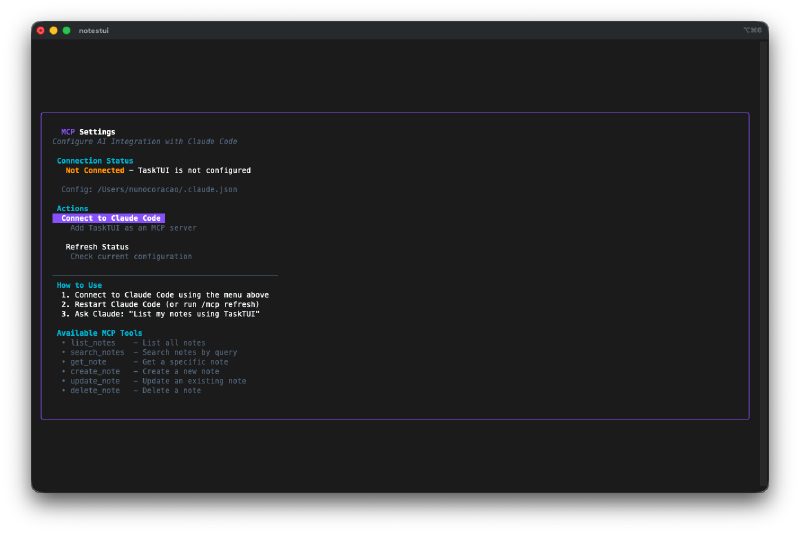Click the get_note tool entry
The width and height of the screenshot is (800, 534).
pos(88,362)
